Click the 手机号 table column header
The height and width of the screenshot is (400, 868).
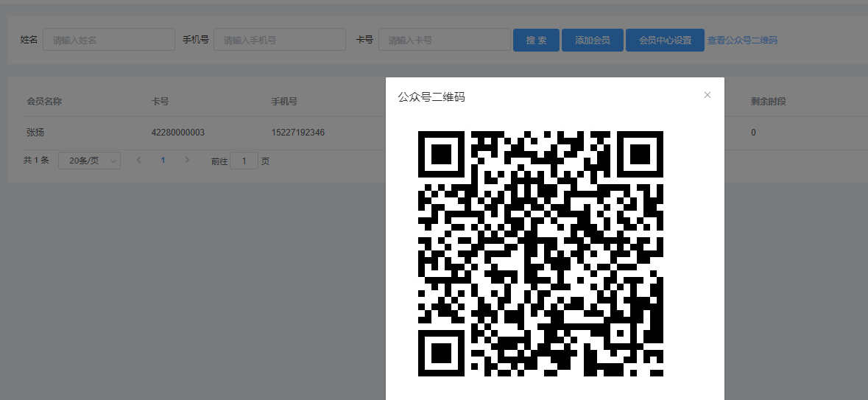[284, 101]
